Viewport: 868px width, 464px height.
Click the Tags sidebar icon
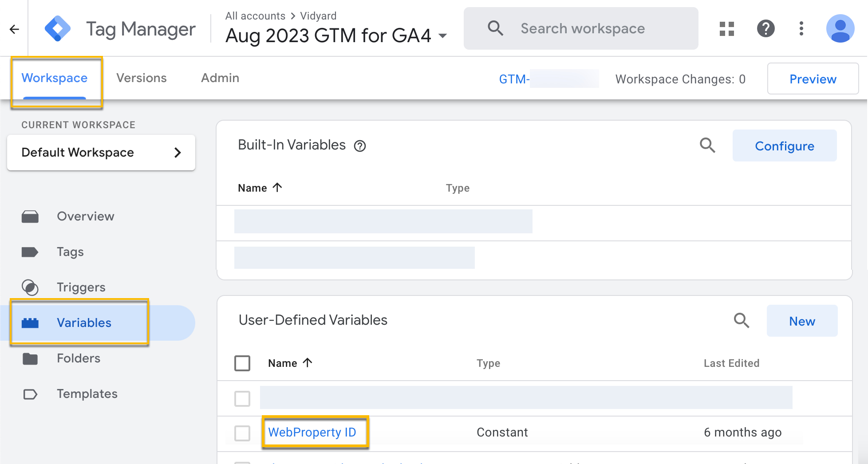(x=30, y=252)
